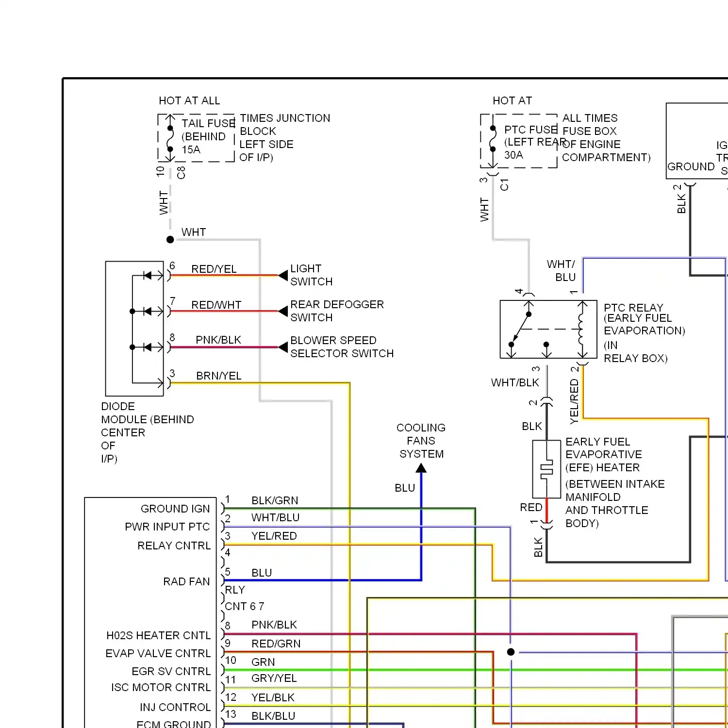The width and height of the screenshot is (728, 728).
Task: Click the BLU label at pin 5
Action: pyautogui.click(x=262, y=573)
